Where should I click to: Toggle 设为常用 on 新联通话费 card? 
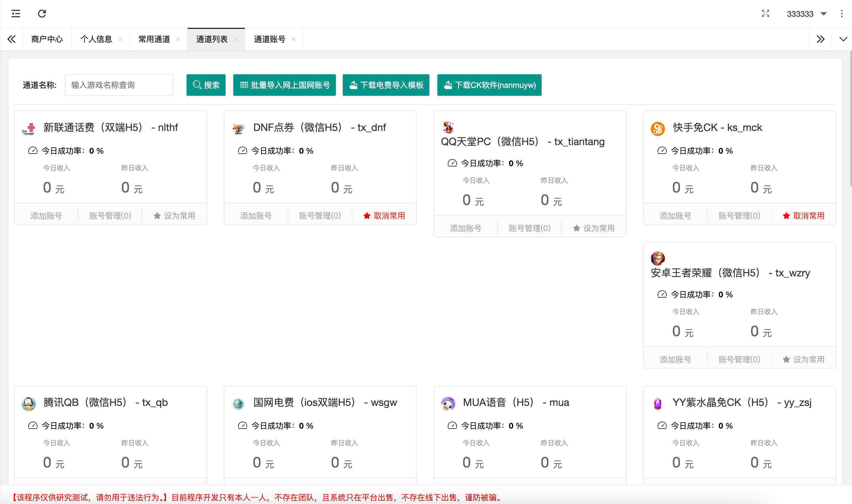pos(174,215)
